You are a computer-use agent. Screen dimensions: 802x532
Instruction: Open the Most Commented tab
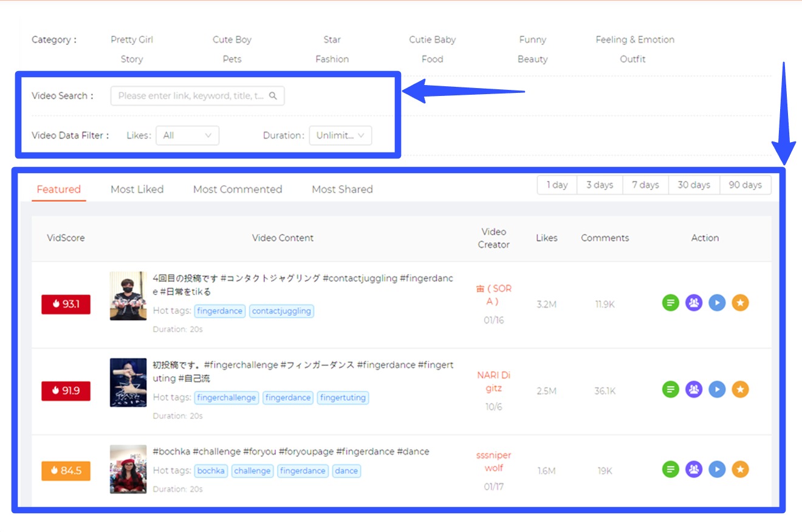coord(237,189)
